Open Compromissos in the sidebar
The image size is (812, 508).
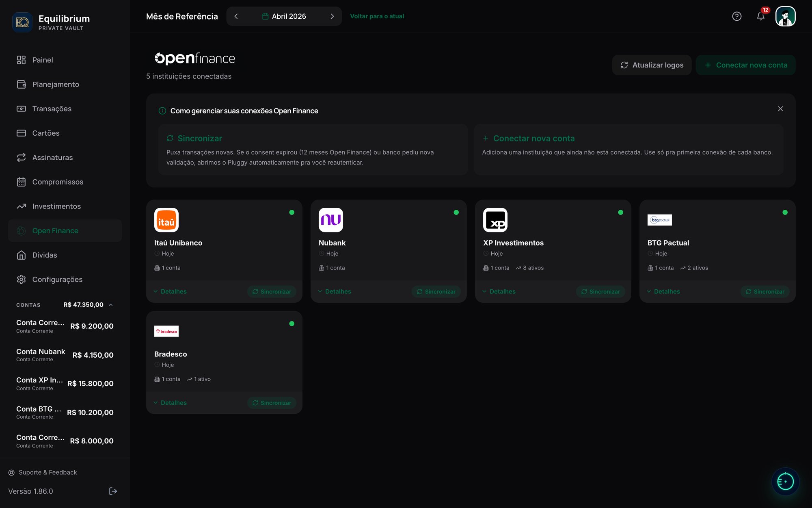coord(65,182)
